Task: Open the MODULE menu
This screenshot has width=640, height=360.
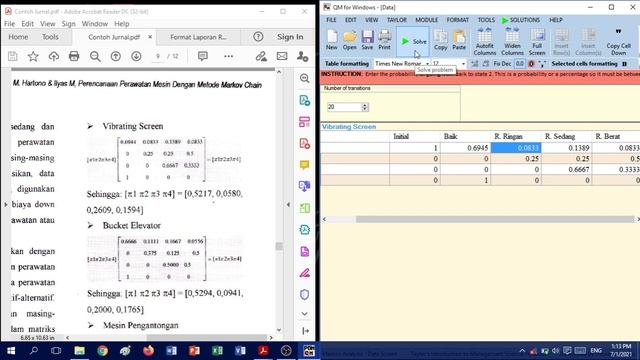Action: (427, 20)
